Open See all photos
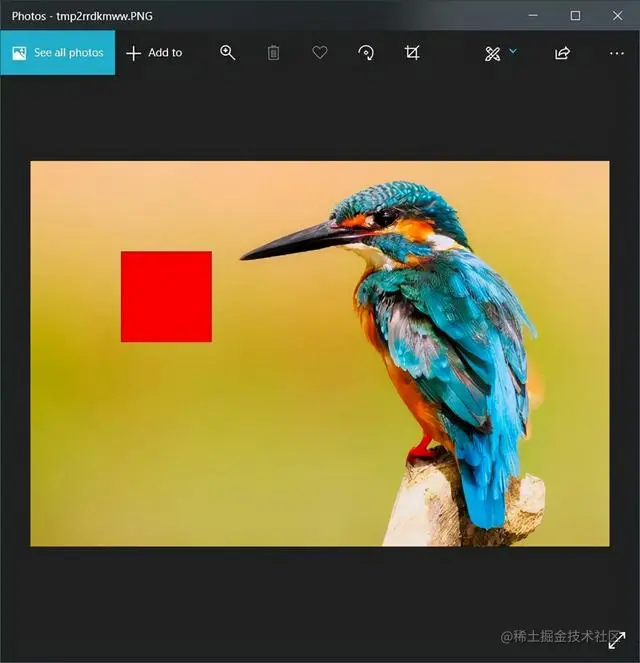This screenshot has width=640, height=663. pos(57,52)
